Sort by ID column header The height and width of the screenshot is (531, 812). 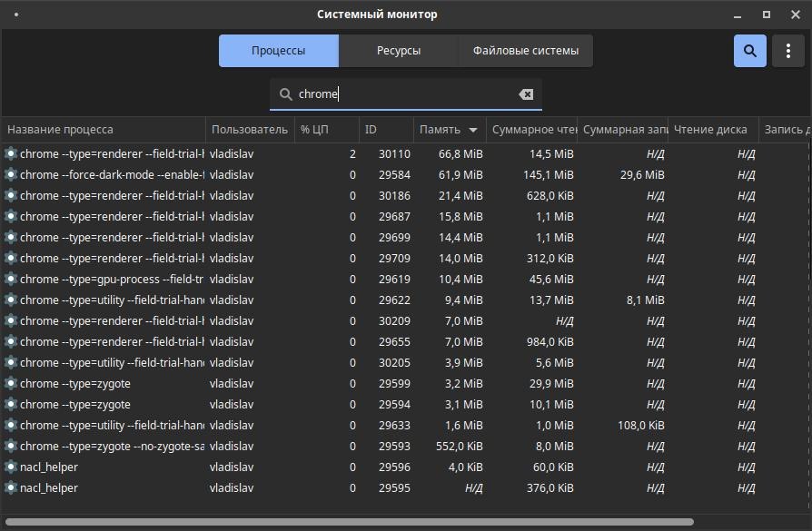click(386, 130)
